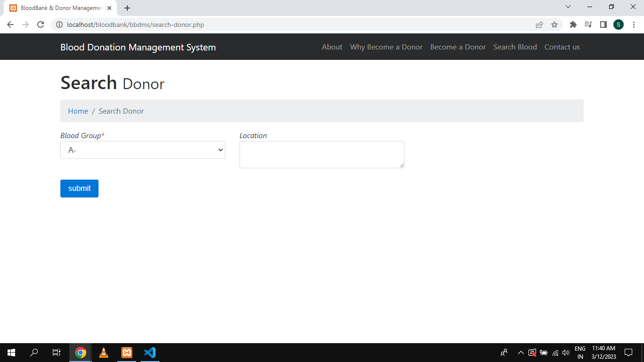Open the Search Blood menu item

[515, 47]
